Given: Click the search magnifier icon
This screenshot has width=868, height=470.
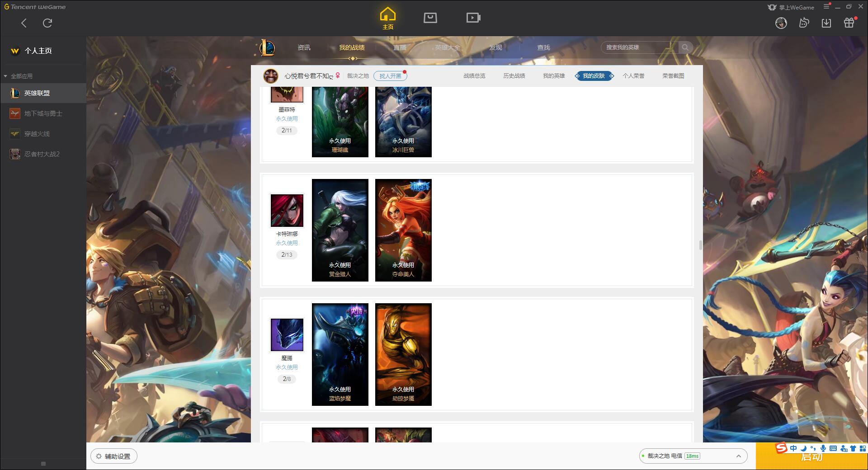Looking at the screenshot, I should point(685,47).
